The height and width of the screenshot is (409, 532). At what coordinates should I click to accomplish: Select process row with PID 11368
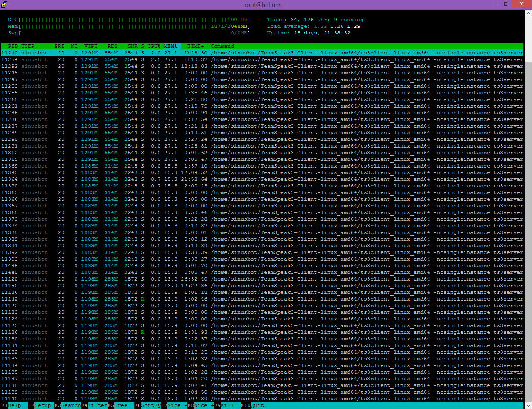(x=262, y=212)
